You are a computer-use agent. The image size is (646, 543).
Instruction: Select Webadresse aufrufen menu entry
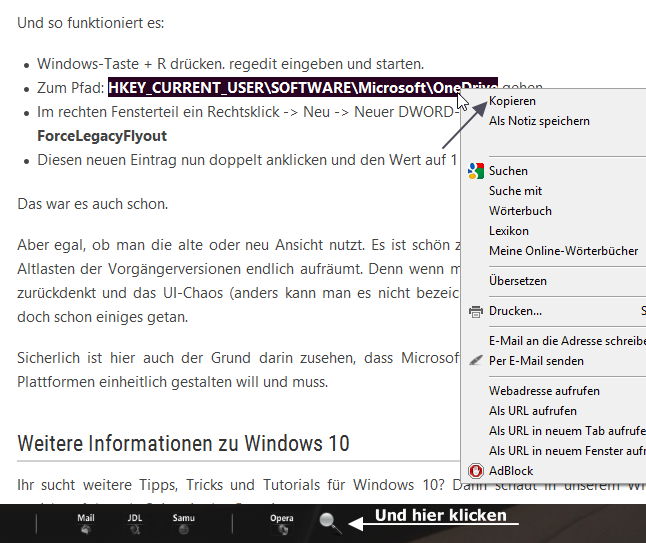pos(553,391)
